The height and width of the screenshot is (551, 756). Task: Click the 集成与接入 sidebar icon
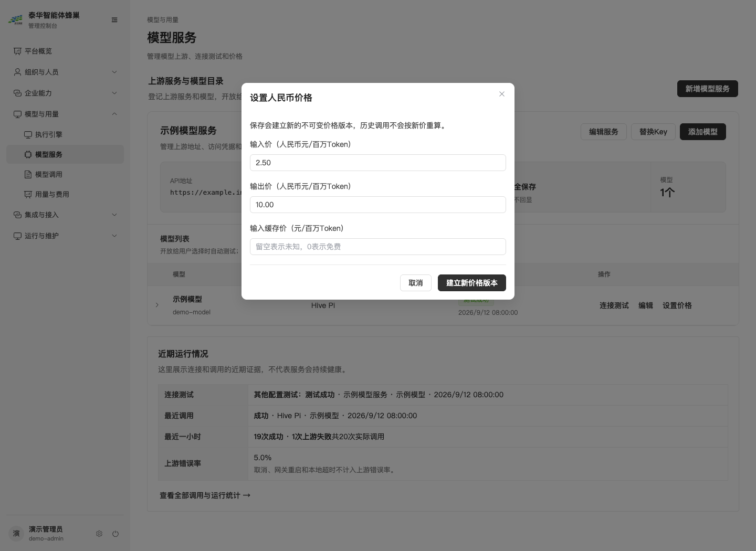(17, 215)
